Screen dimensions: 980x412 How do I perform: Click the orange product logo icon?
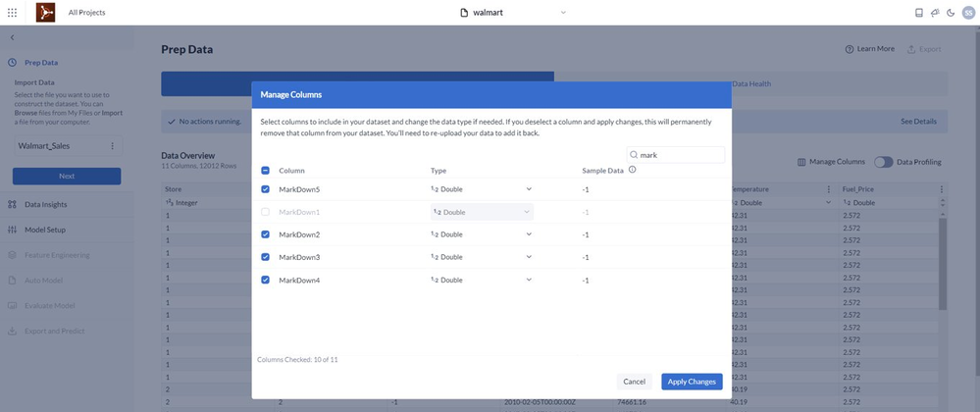pyautogui.click(x=46, y=13)
